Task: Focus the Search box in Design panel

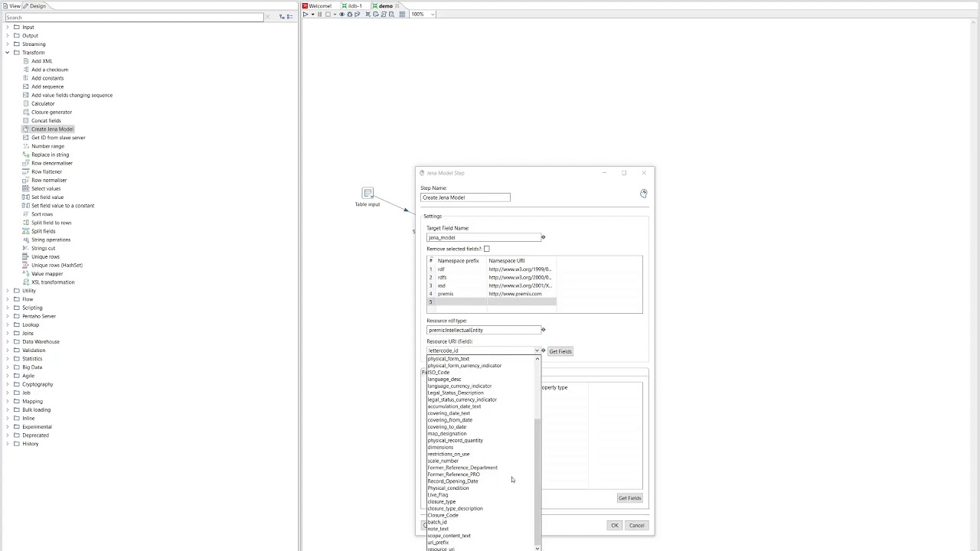Action: tap(133, 17)
